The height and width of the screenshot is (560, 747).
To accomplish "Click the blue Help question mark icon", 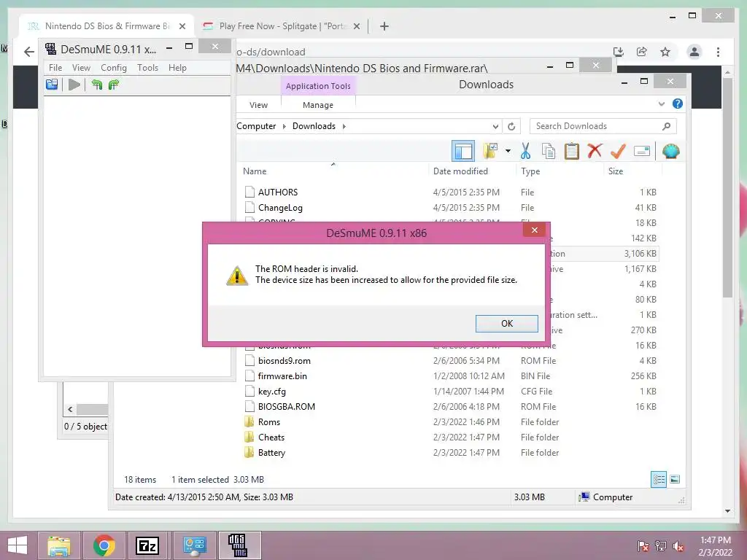I will tap(678, 104).
